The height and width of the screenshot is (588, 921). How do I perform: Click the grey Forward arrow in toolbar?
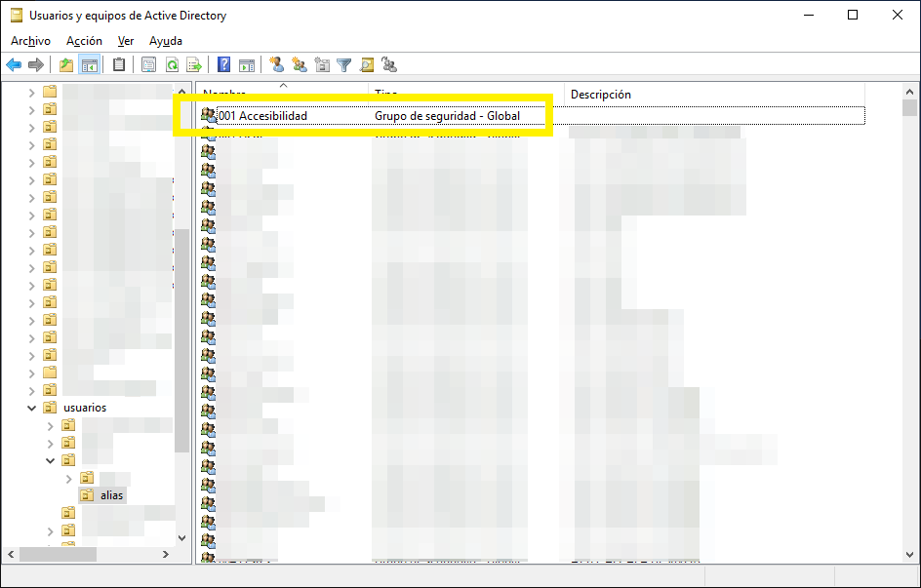point(36,64)
